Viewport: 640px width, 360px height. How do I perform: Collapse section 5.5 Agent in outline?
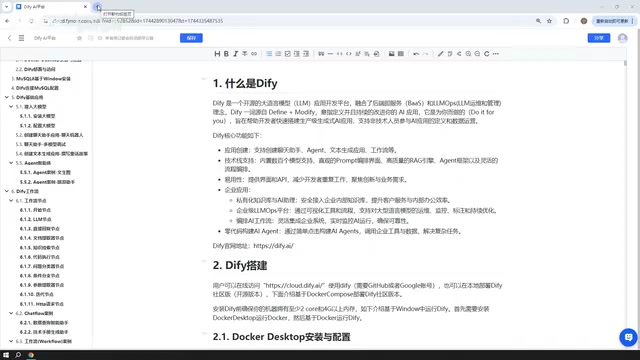pyautogui.click(x=11, y=163)
